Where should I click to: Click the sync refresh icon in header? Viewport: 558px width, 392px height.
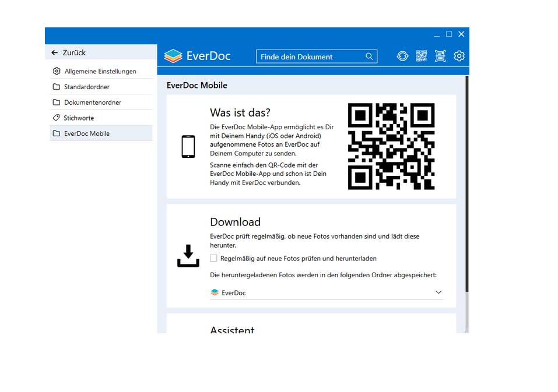(x=402, y=56)
